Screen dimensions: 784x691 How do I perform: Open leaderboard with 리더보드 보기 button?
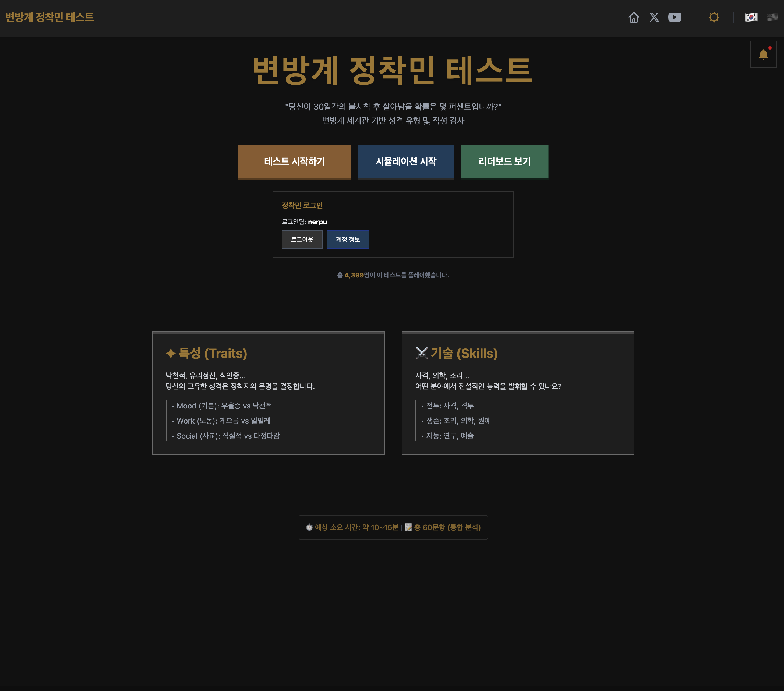point(504,161)
